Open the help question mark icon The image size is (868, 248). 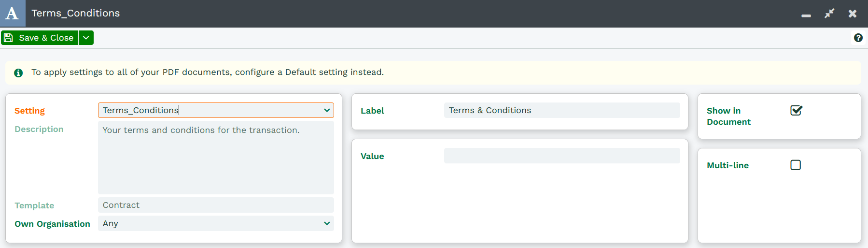[x=858, y=38]
